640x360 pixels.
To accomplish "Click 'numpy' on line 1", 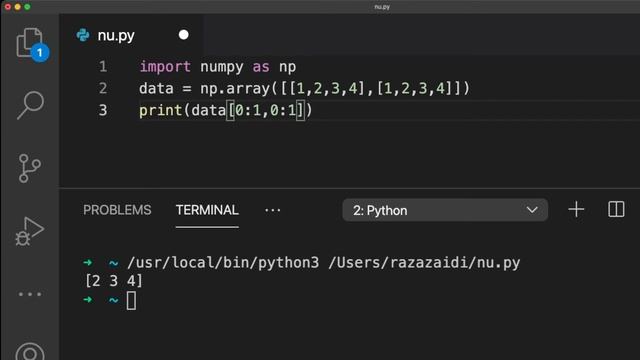I will tap(222, 67).
